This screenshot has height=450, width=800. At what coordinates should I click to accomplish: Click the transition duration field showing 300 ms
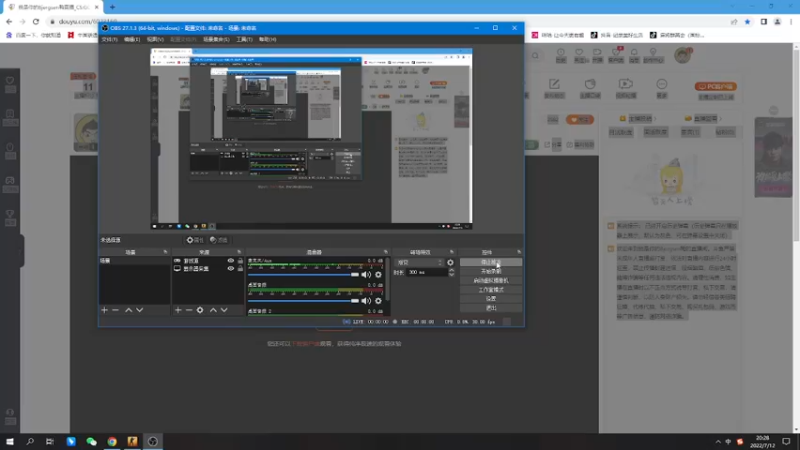tap(428, 272)
